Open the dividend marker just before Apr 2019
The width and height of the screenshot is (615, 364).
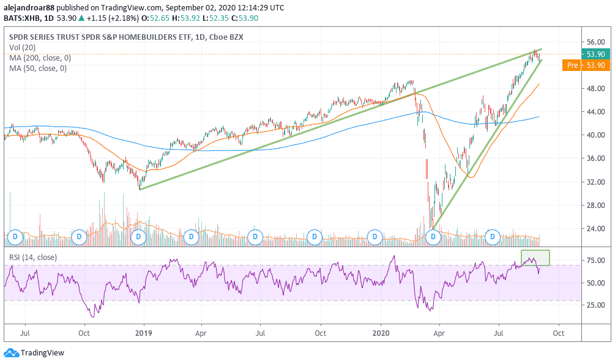tap(192, 237)
